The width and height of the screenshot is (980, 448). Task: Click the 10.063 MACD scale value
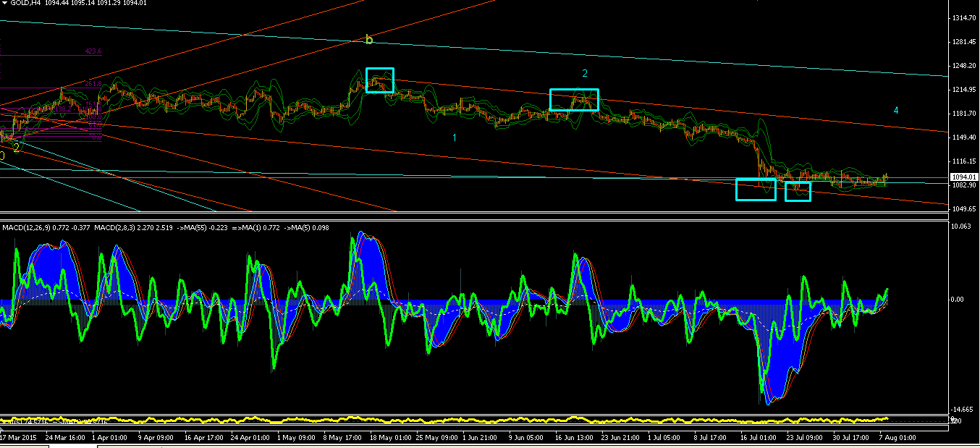(963, 227)
